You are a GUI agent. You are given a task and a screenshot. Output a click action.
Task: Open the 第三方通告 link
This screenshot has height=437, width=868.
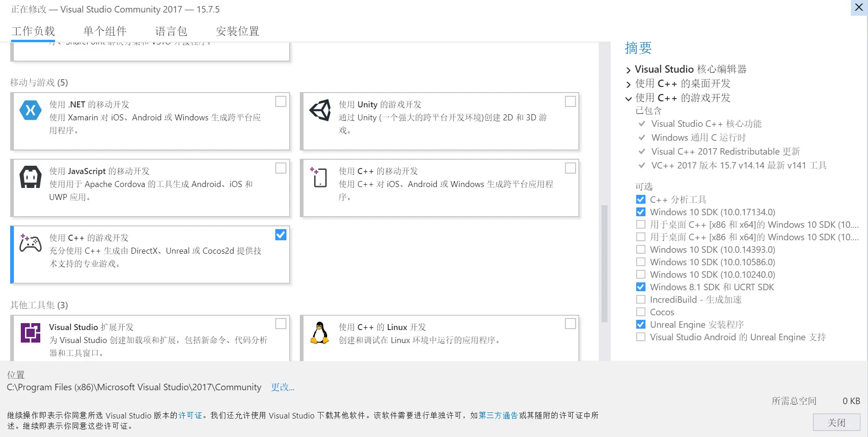(x=498, y=415)
